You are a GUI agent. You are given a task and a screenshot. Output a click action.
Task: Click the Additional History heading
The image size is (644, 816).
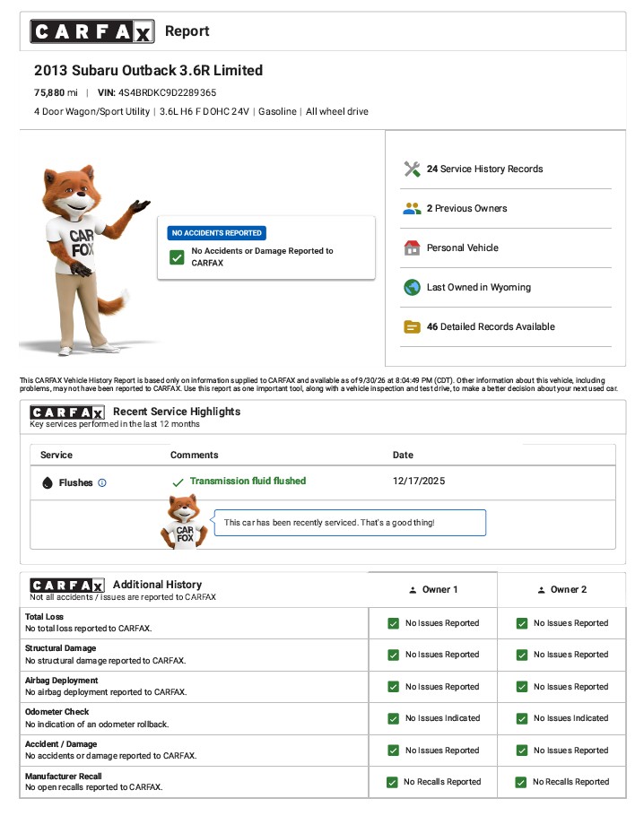(x=157, y=585)
